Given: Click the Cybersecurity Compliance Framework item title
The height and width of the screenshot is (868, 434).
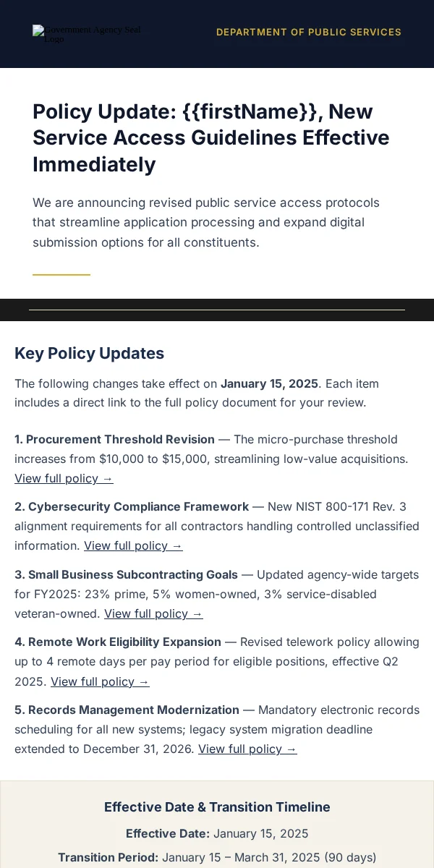Looking at the screenshot, I should [132, 507].
